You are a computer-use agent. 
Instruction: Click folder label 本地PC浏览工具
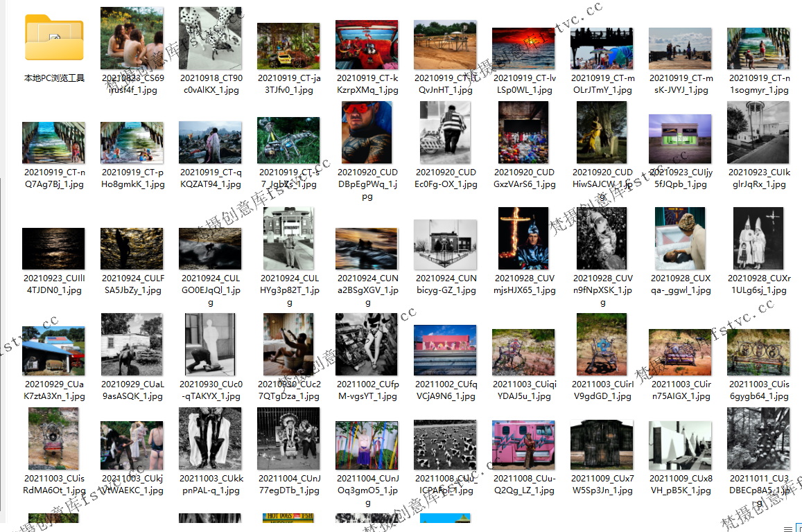click(54, 78)
